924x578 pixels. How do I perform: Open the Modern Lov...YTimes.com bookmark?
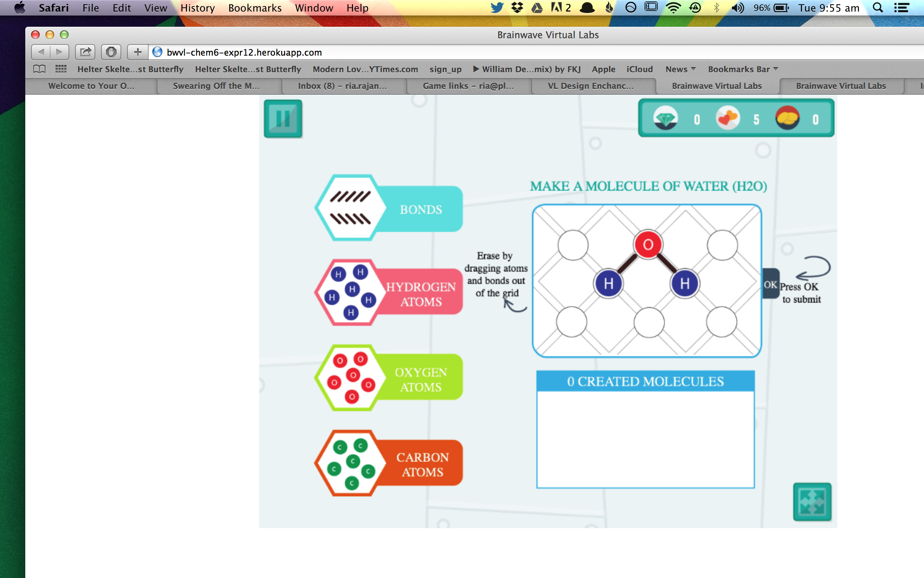pyautogui.click(x=365, y=69)
